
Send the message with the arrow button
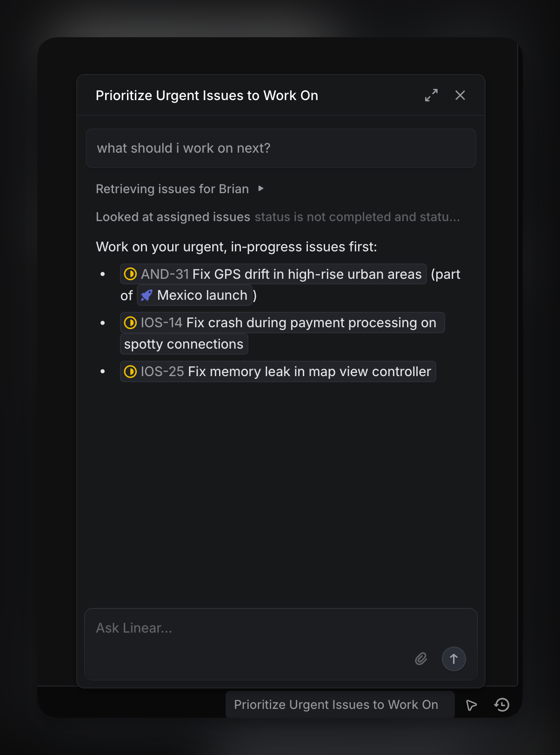coord(453,659)
